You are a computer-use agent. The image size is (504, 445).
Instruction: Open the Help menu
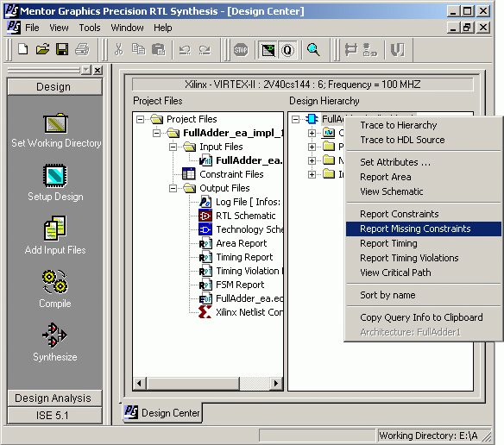[162, 28]
